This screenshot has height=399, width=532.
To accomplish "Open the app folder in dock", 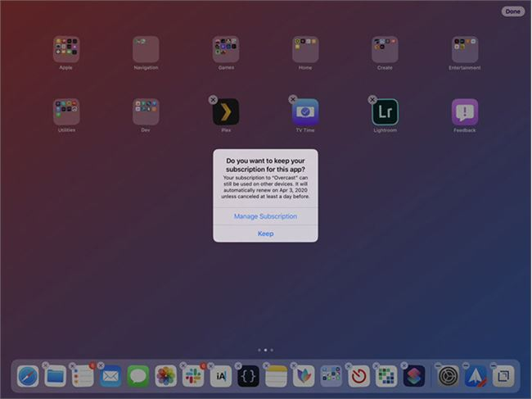I will click(x=331, y=376).
